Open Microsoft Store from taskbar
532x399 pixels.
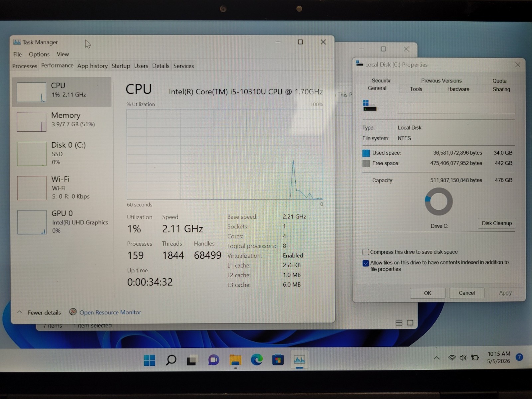(x=278, y=360)
